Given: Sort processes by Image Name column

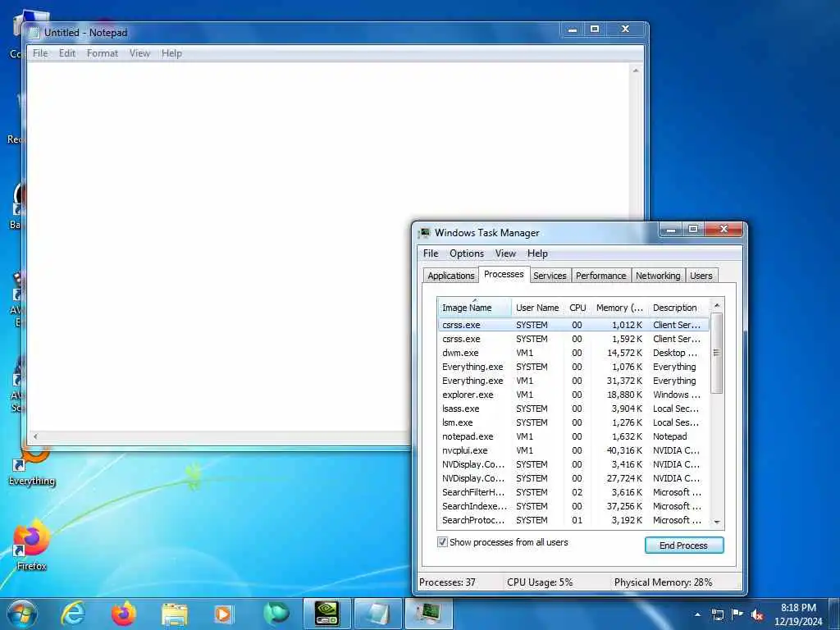Looking at the screenshot, I should [474, 308].
